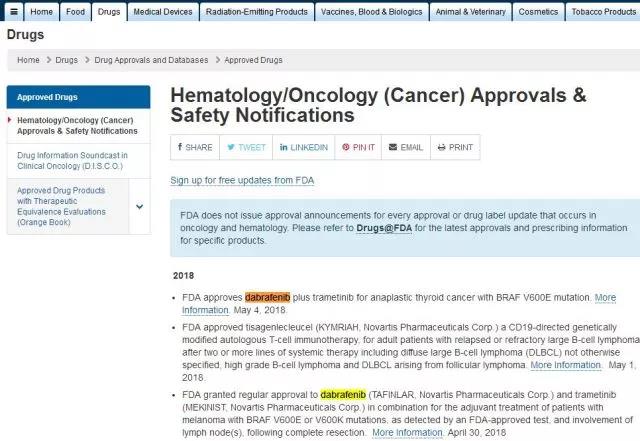
Task: Open the hamburger menu icon
Action: click(x=14, y=12)
